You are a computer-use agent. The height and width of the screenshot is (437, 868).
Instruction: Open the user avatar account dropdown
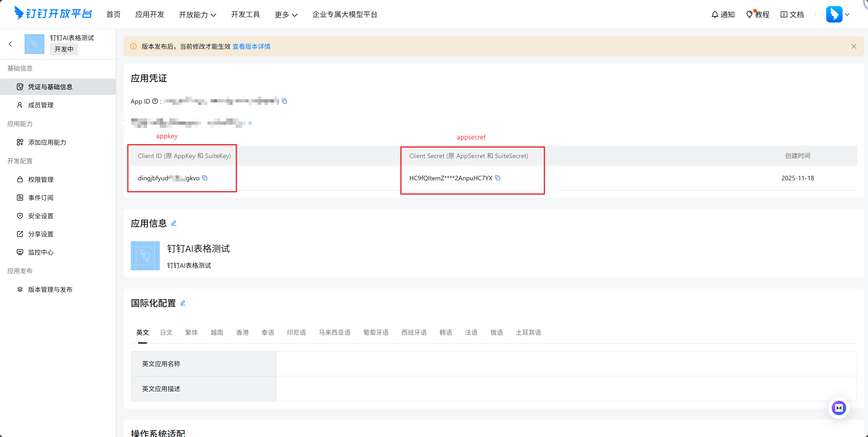click(838, 15)
